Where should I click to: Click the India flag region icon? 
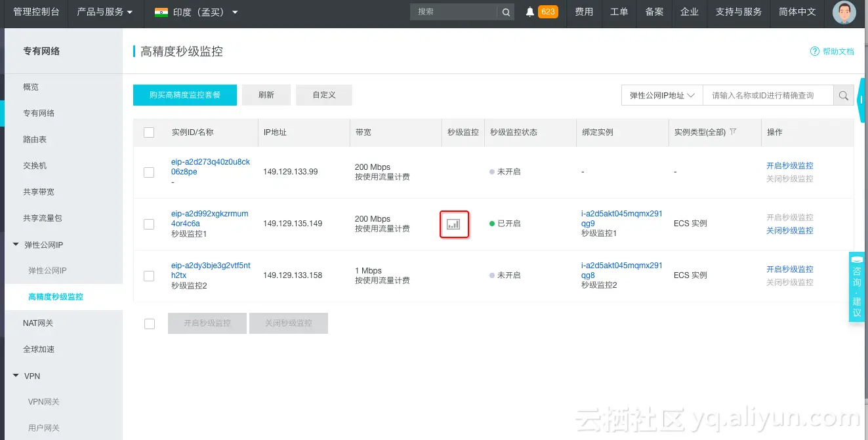[x=161, y=12]
